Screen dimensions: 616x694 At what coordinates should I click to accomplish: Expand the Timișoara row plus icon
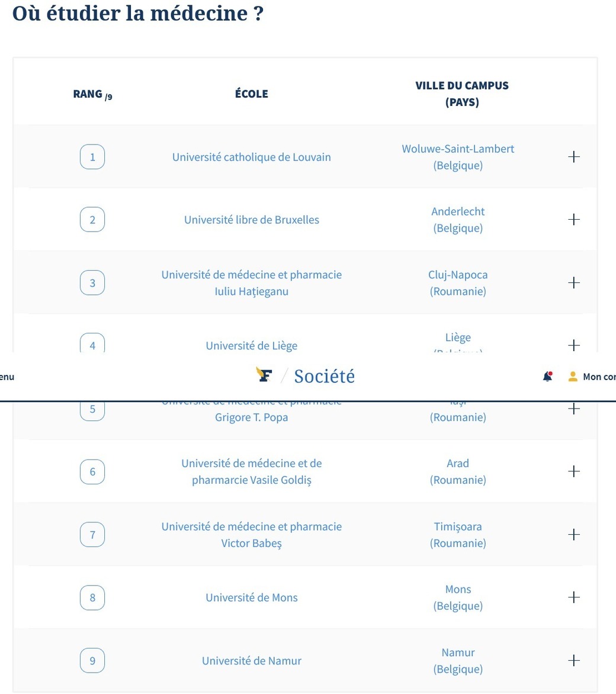tap(573, 535)
